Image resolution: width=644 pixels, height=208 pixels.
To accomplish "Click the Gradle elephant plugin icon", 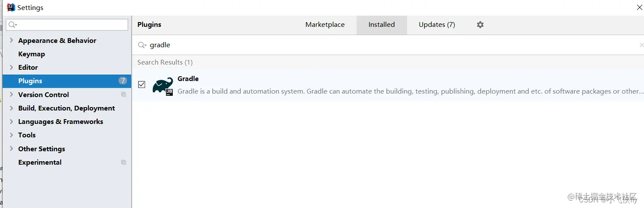I will [163, 86].
